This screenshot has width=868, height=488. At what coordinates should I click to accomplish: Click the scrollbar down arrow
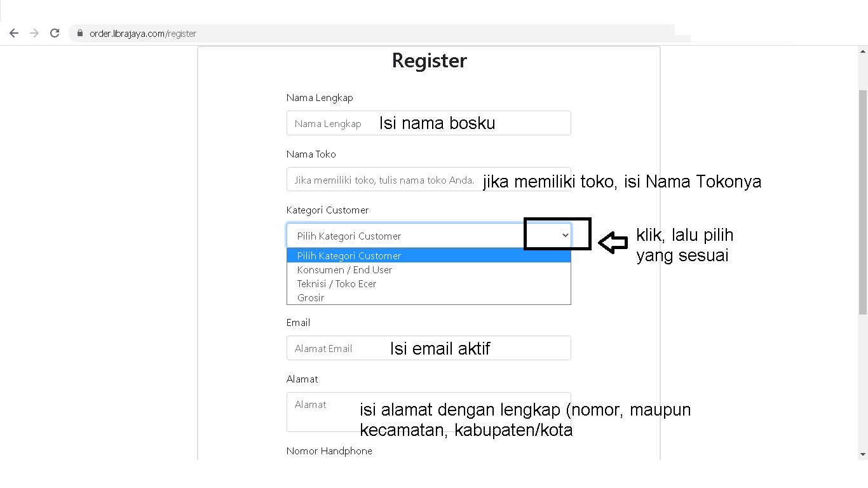click(862, 454)
